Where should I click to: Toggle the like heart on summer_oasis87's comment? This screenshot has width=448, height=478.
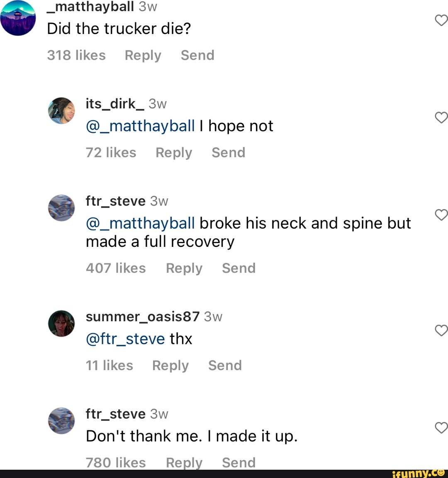tap(441, 331)
